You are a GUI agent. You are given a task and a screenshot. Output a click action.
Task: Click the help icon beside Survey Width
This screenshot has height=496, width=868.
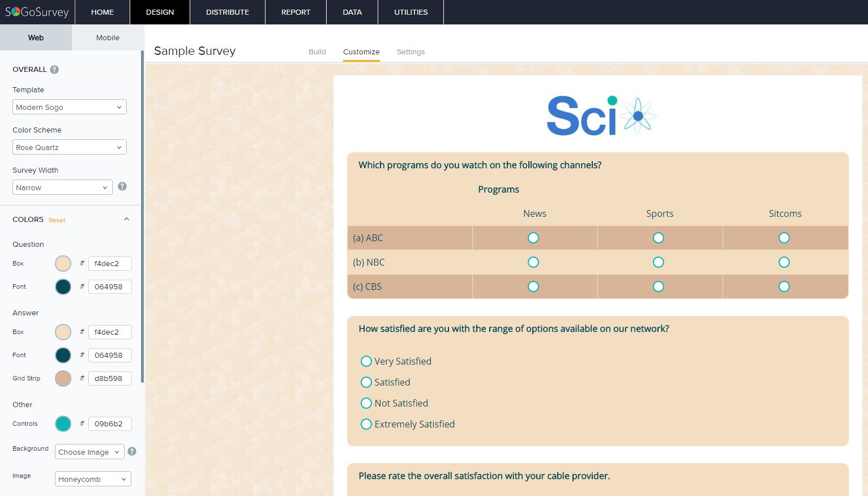tap(122, 186)
